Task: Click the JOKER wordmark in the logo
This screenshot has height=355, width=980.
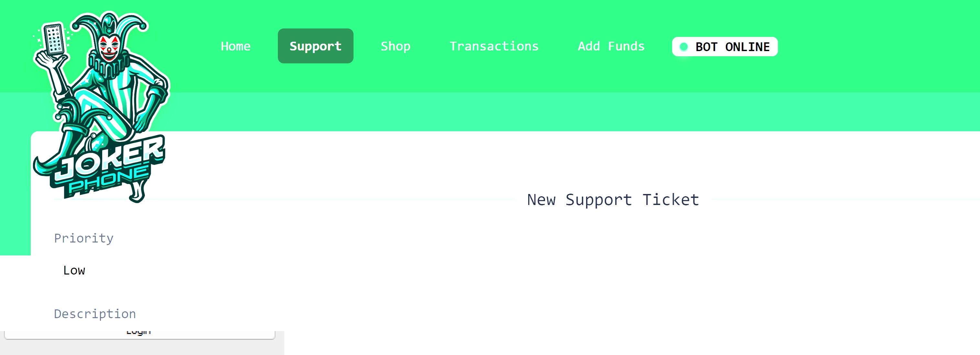Action: pyautogui.click(x=110, y=159)
